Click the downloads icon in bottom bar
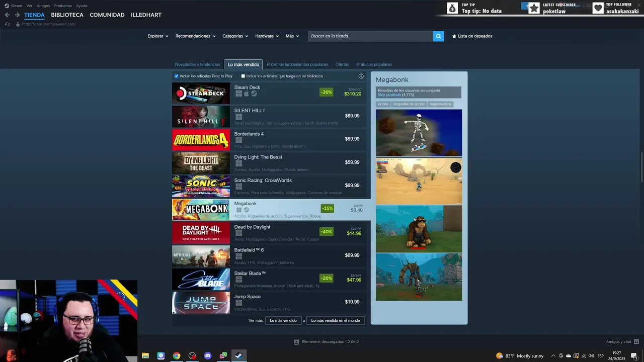 (x=296, y=342)
